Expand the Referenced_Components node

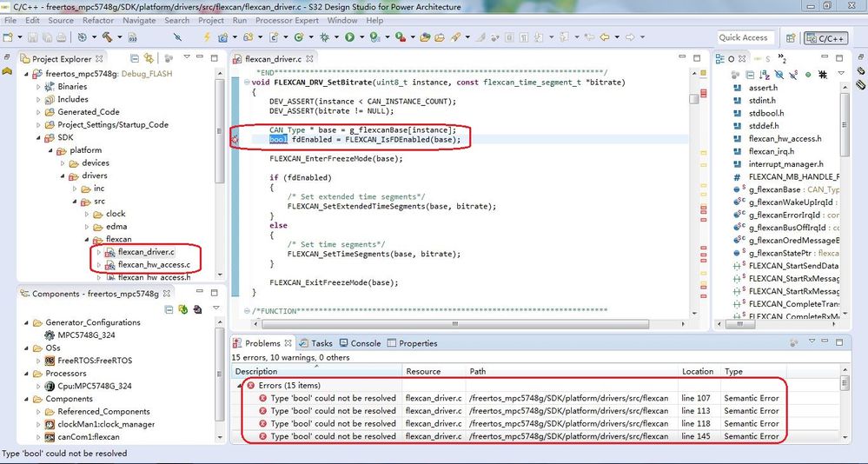pos(39,411)
